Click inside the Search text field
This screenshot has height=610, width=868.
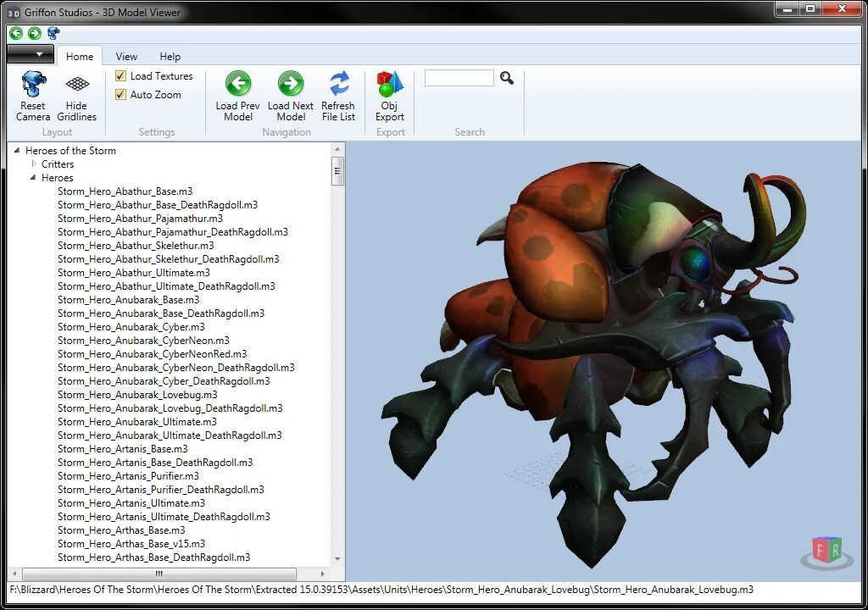pos(459,78)
